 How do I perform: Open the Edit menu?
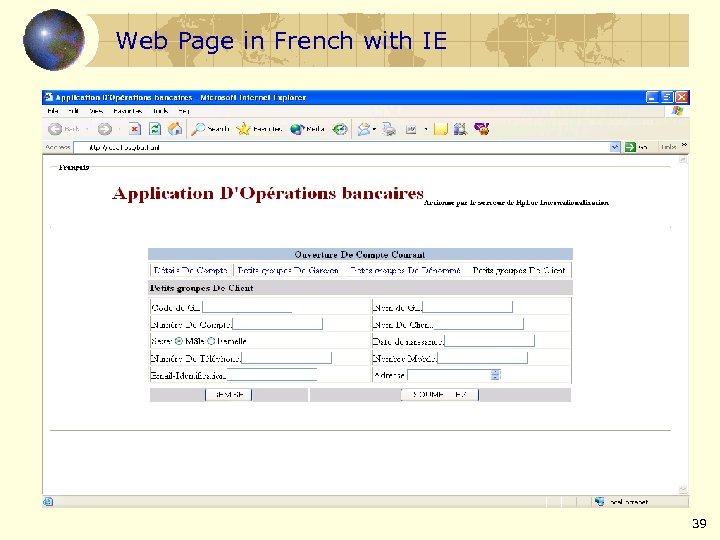tap(73, 111)
